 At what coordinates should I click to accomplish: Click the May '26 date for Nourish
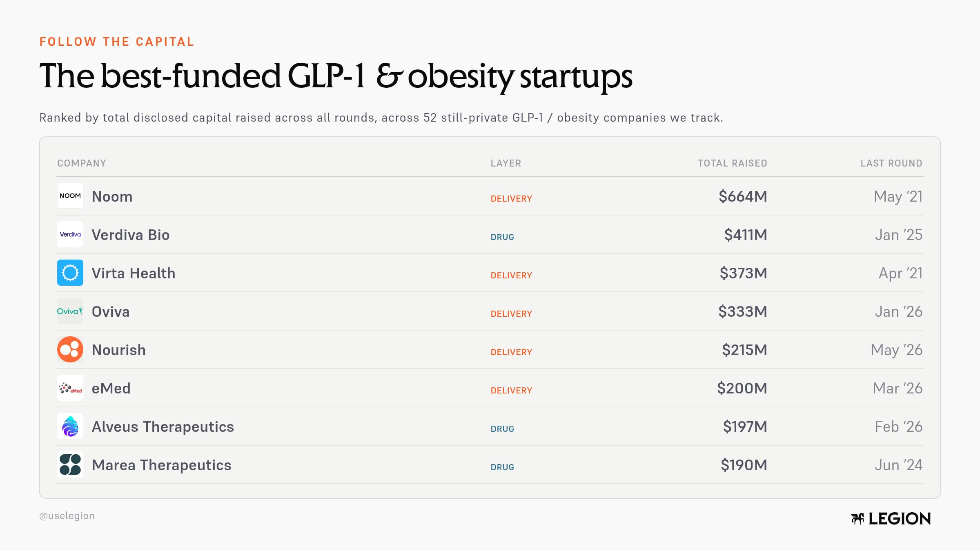tap(897, 350)
